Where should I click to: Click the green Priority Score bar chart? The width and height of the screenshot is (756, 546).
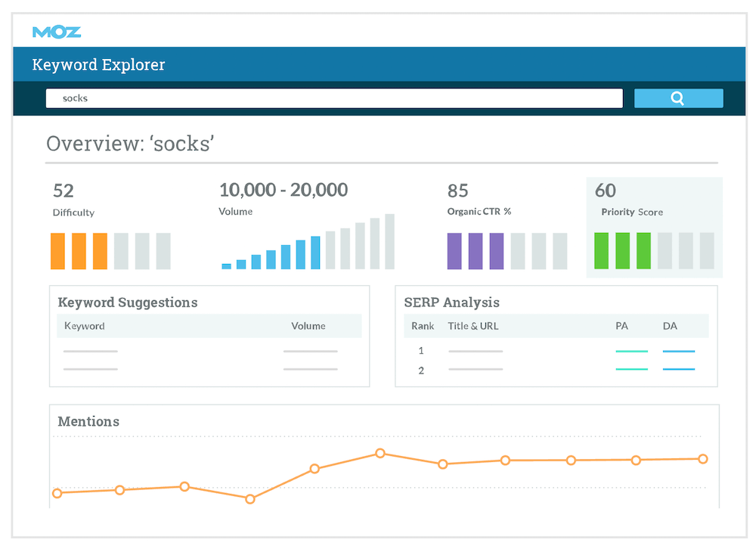654,250
